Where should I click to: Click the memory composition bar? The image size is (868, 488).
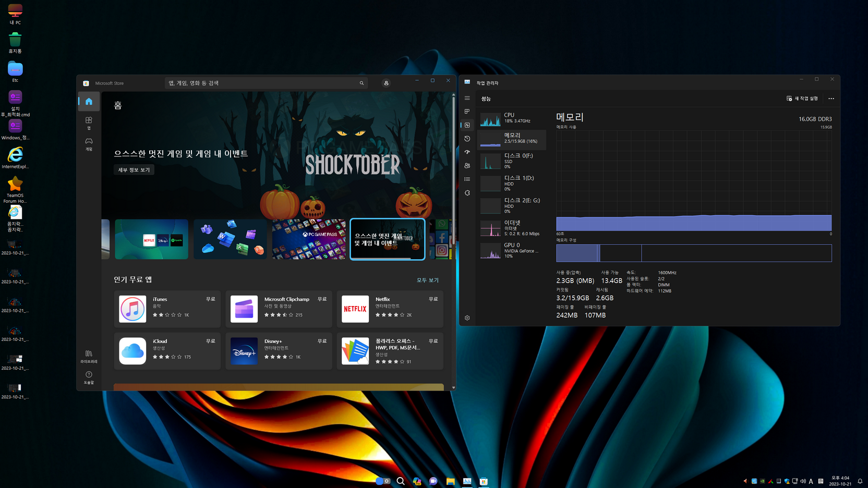(694, 253)
